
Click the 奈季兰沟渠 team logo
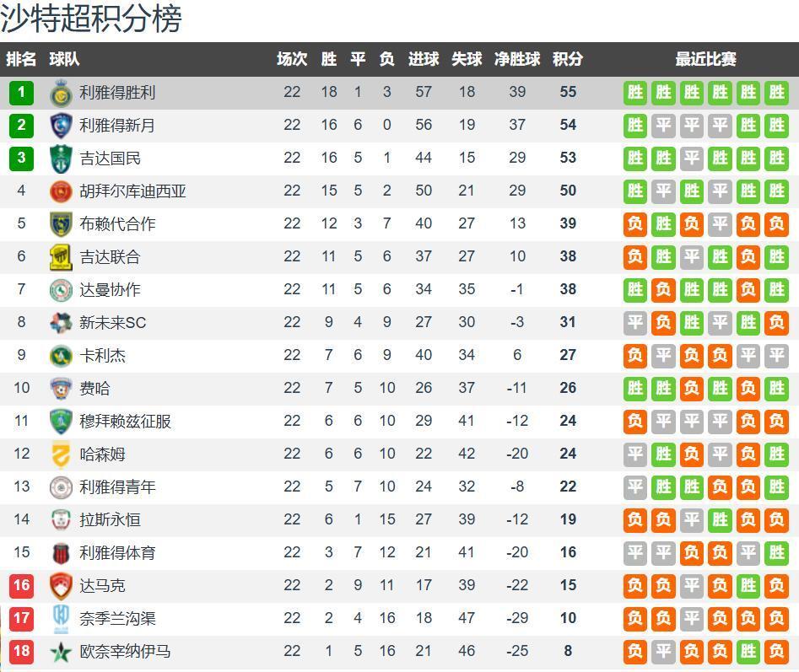click(x=61, y=618)
